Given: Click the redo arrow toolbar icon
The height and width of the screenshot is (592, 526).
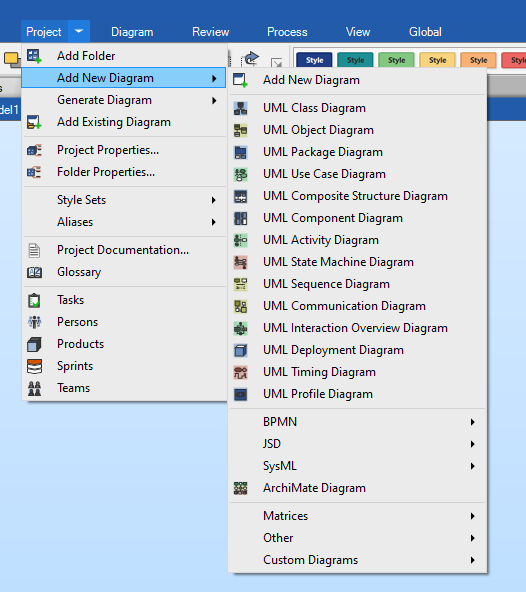Looking at the screenshot, I should tap(251, 59).
